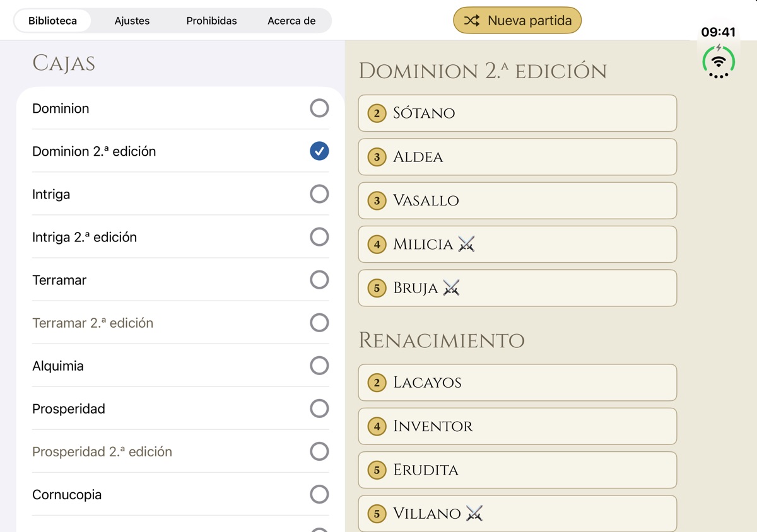Click the cost 5 coin on Erudita
Image resolution: width=757 pixels, height=532 pixels.
pos(377,470)
